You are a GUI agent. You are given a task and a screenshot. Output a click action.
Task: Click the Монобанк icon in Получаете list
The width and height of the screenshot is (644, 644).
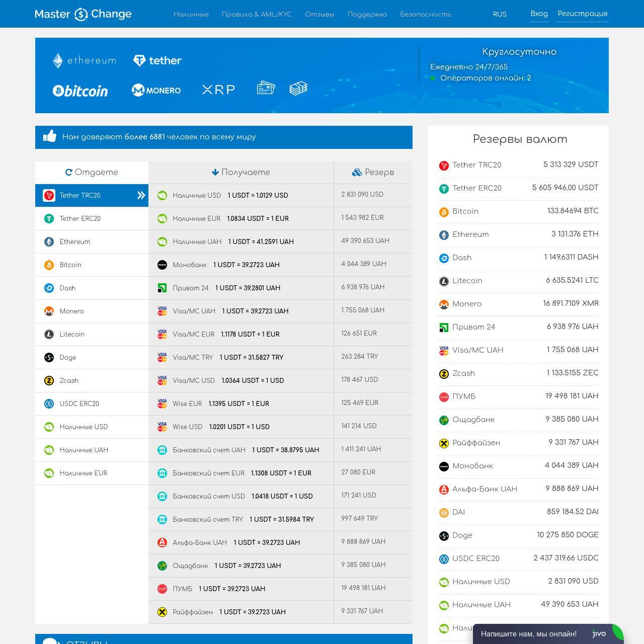[162, 265]
